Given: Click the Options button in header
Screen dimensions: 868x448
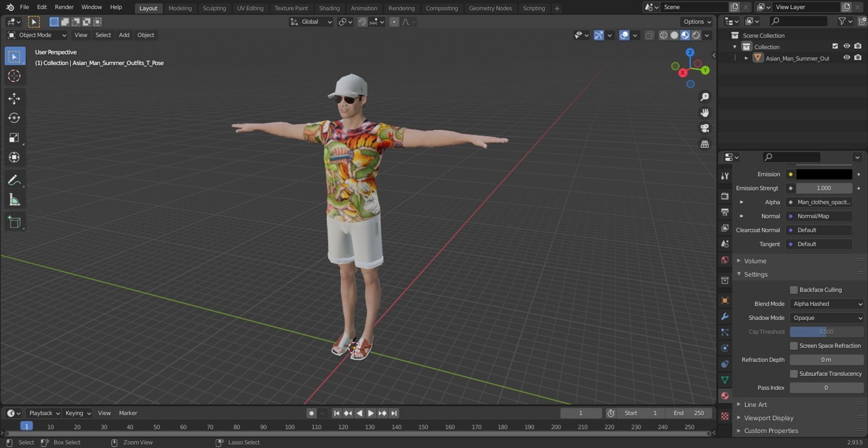Looking at the screenshot, I should pos(697,22).
